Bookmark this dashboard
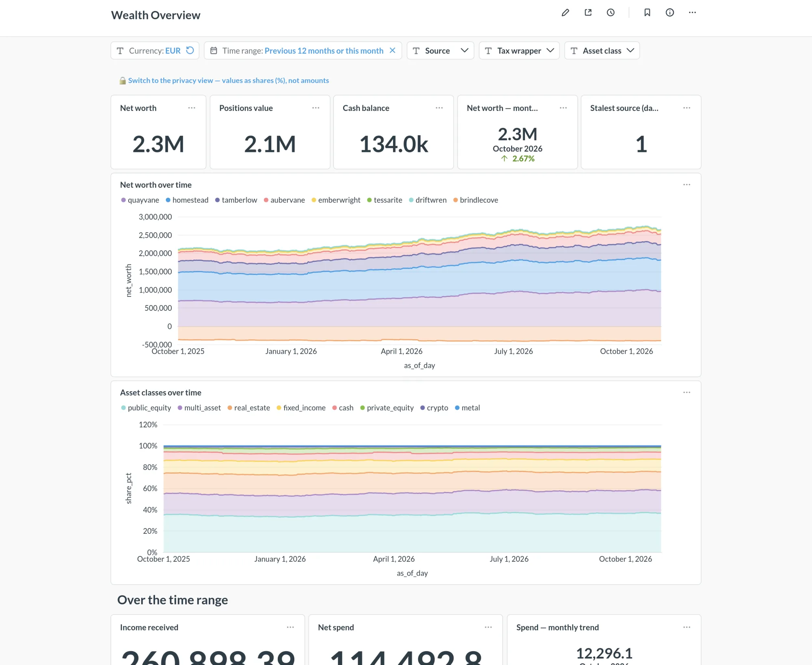This screenshot has height=665, width=812. 647,13
